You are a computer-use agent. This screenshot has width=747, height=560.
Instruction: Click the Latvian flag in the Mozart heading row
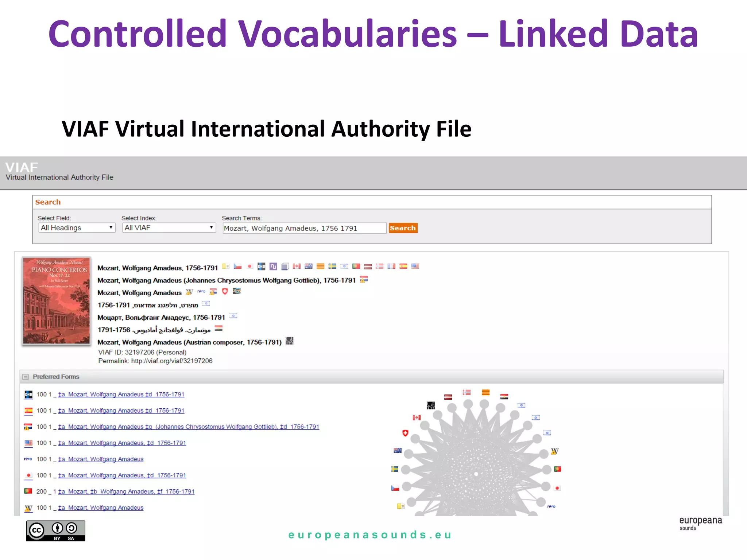(x=368, y=267)
